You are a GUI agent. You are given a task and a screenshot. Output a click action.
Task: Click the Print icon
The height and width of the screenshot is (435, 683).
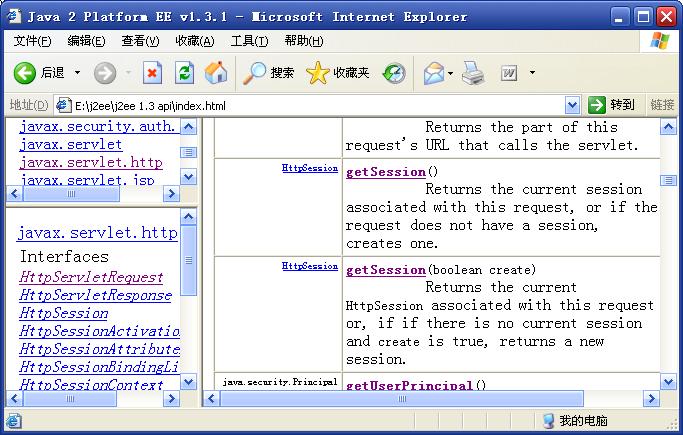[x=473, y=73]
